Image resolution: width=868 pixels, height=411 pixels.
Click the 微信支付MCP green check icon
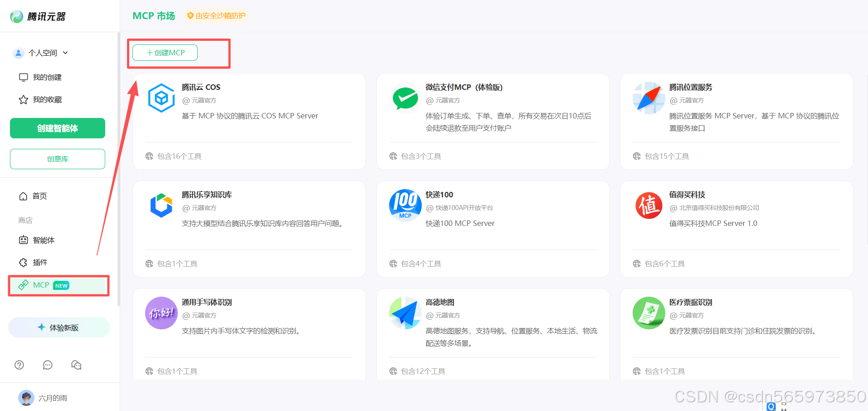[405, 98]
